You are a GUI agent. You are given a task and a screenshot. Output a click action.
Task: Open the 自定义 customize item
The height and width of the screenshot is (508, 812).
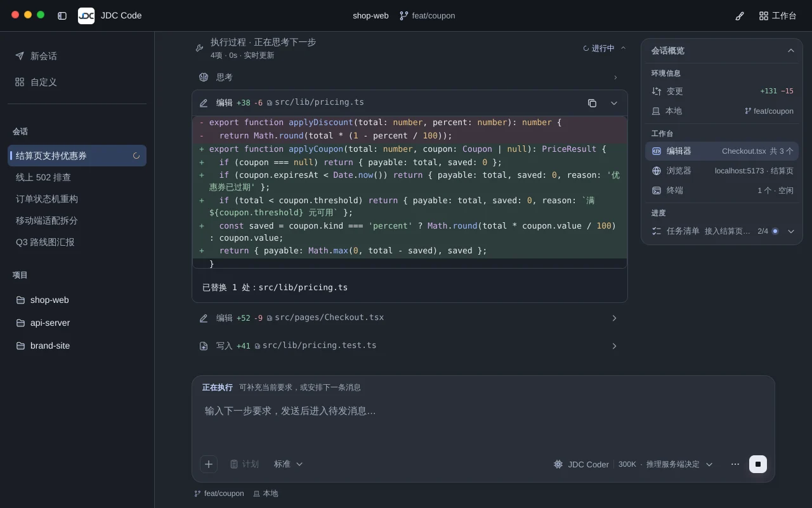[x=77, y=82]
